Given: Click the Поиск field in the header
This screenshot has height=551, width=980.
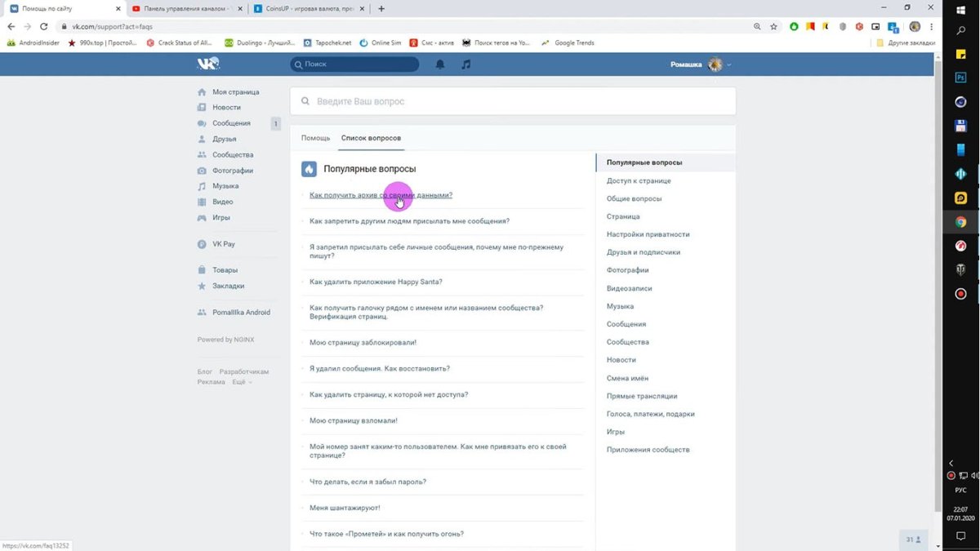Looking at the screenshot, I should [355, 64].
